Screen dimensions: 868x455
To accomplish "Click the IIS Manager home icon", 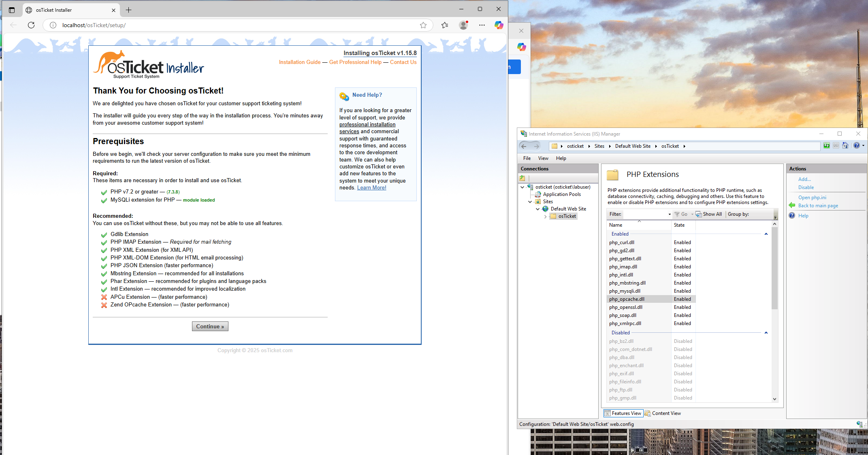I will [x=845, y=146].
